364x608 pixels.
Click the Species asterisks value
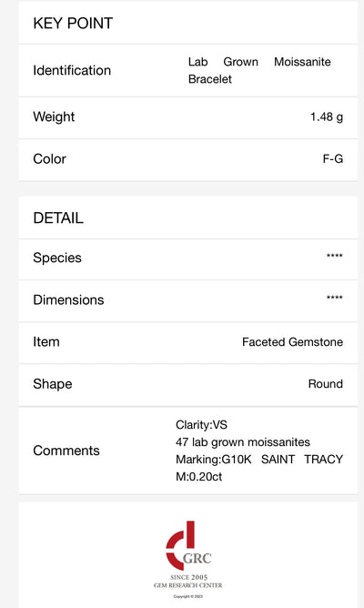pos(335,256)
